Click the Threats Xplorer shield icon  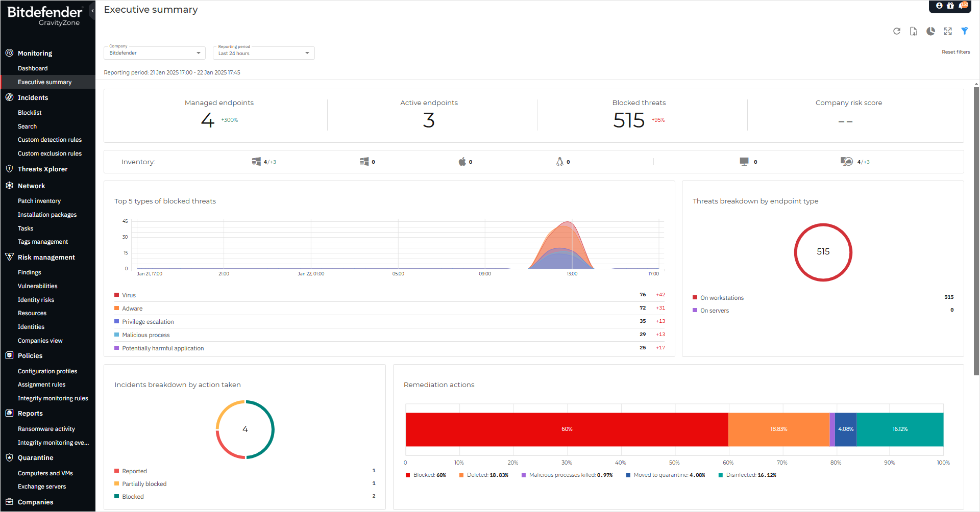9,169
